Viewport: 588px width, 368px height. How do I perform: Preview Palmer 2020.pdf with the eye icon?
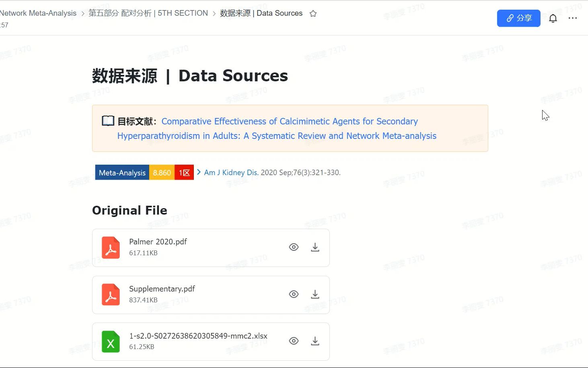tap(294, 247)
